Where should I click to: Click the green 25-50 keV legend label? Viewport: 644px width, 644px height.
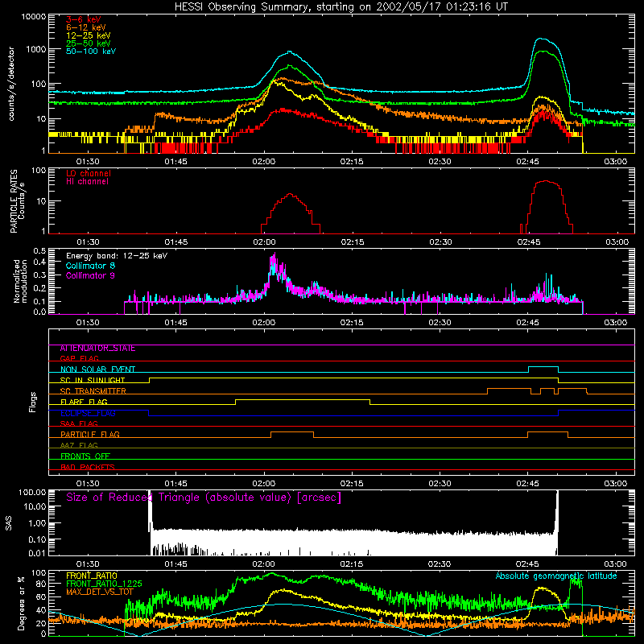tap(89, 43)
